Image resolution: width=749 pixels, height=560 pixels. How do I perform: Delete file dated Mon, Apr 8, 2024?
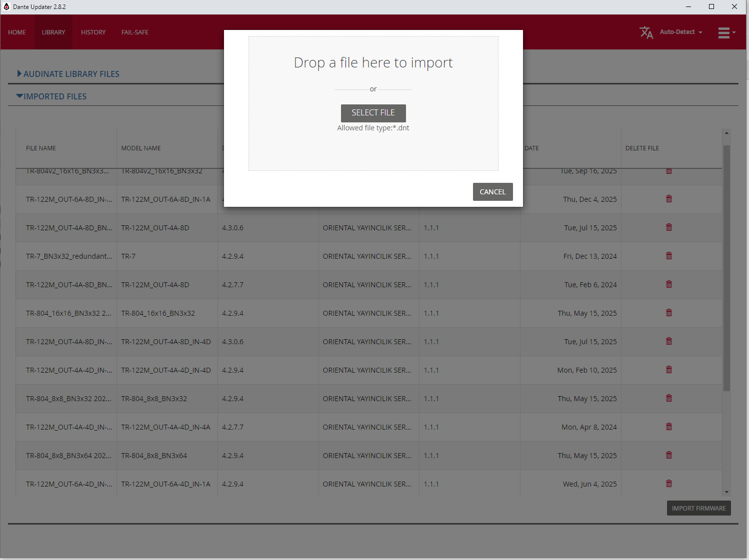[668, 427]
